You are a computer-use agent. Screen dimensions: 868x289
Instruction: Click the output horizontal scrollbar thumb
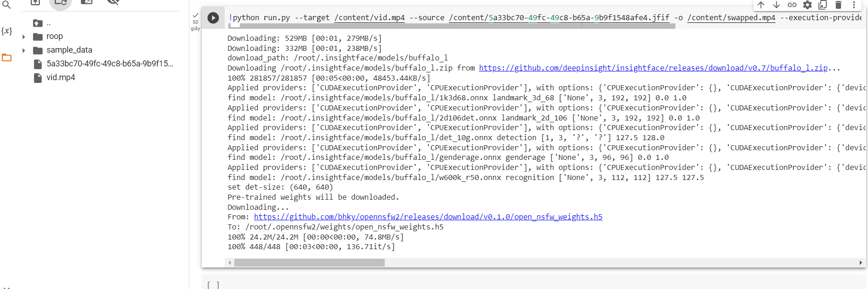[309, 263]
